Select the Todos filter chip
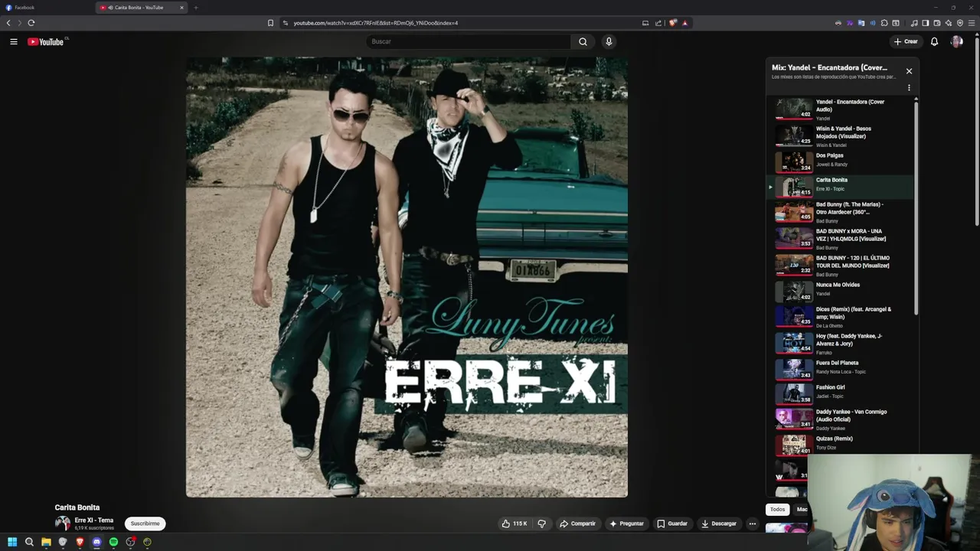This screenshot has width=980, height=551. point(777,510)
